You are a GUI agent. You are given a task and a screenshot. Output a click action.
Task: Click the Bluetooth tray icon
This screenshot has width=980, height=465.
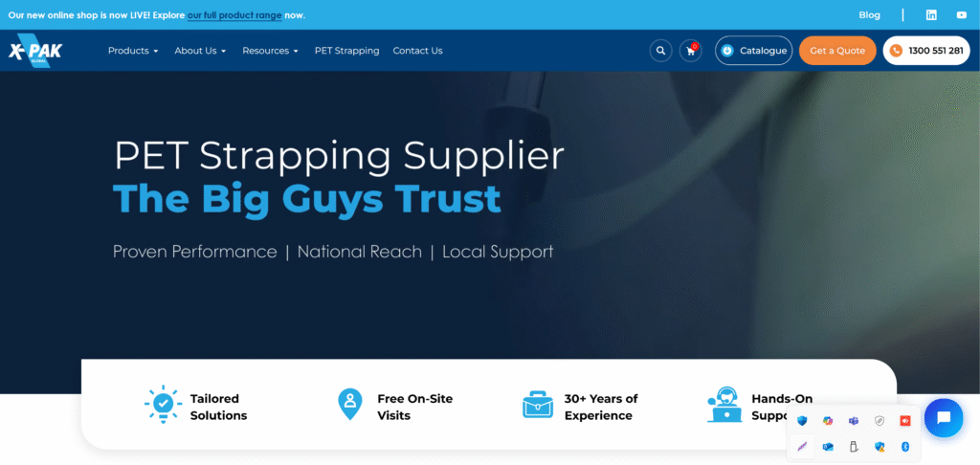pos(904,446)
